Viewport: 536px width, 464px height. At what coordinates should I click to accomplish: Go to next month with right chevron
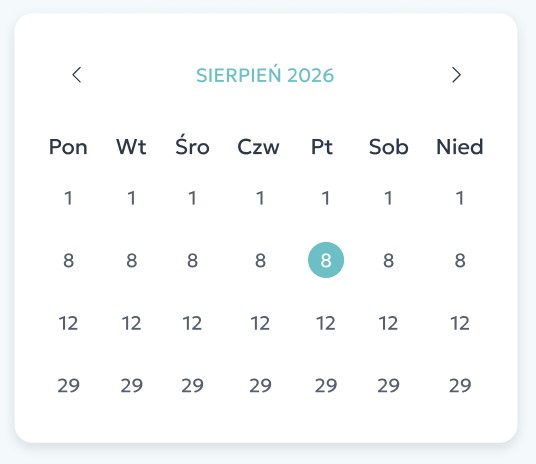pyautogui.click(x=456, y=75)
